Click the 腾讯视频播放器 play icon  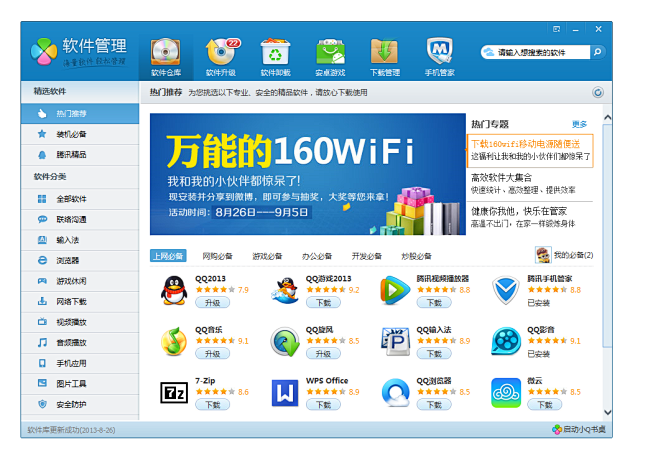(x=395, y=290)
